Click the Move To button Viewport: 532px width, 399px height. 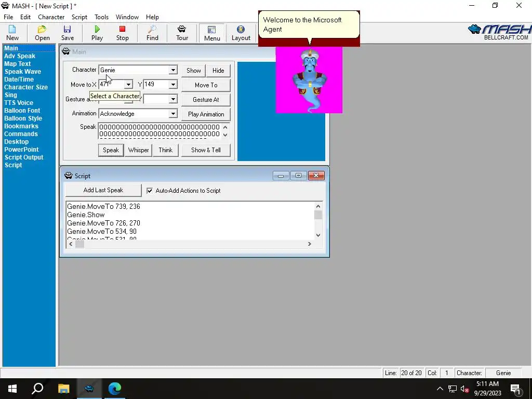[x=206, y=85]
